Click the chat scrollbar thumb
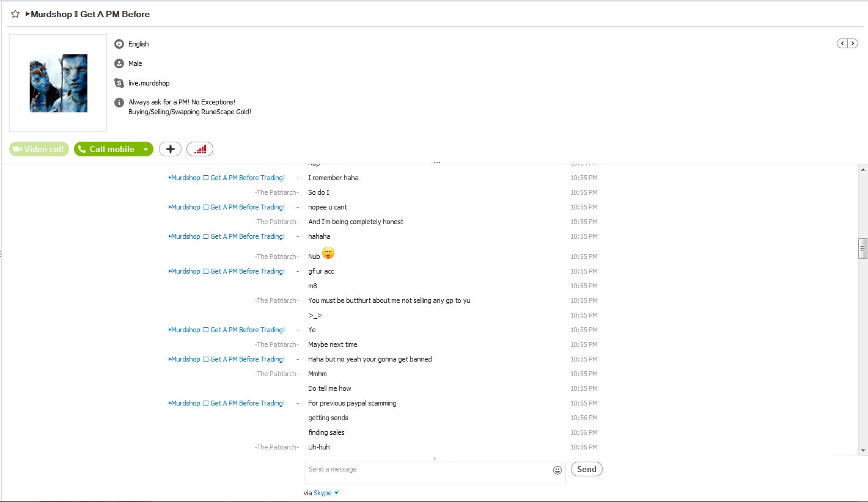Screen dimensions: 868x502 863,249
